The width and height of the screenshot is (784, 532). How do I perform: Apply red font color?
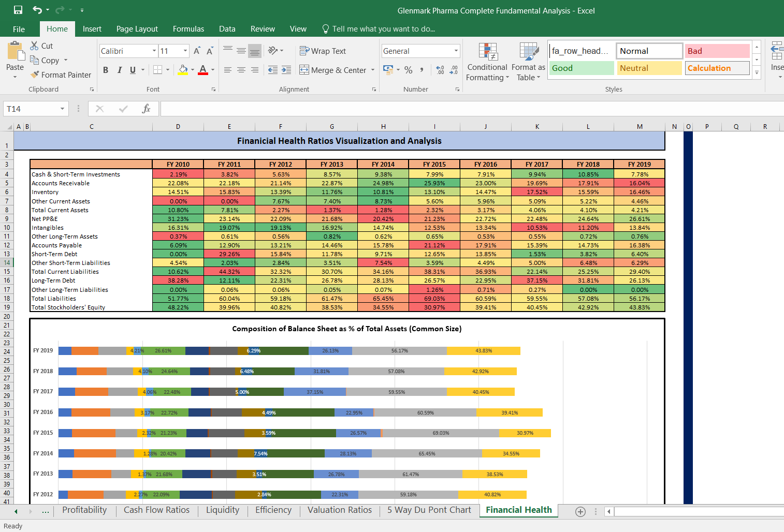coord(203,70)
